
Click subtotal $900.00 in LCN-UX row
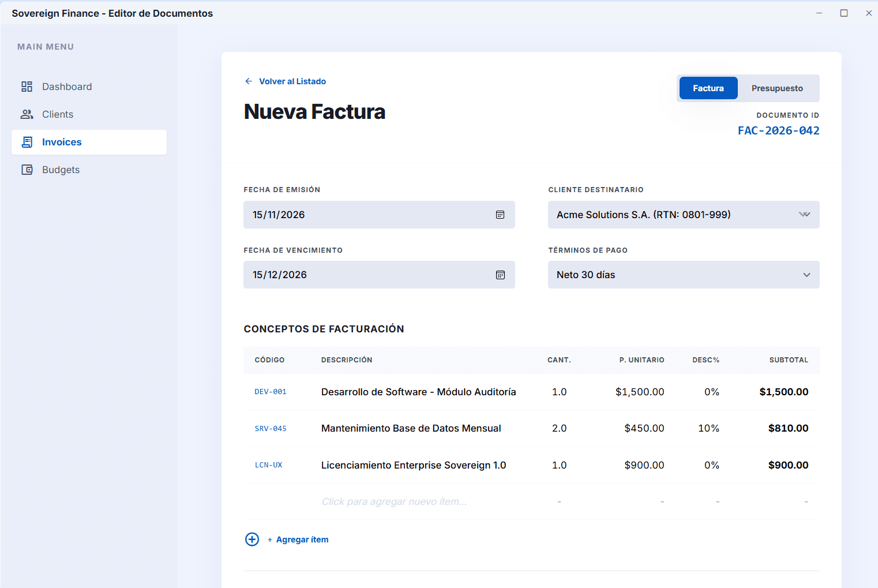coord(788,465)
